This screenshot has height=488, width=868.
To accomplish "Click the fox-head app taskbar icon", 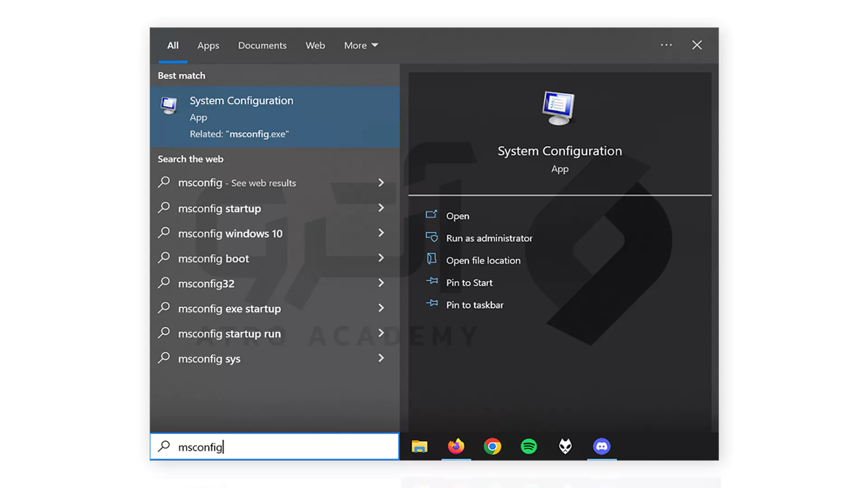I will 565,446.
